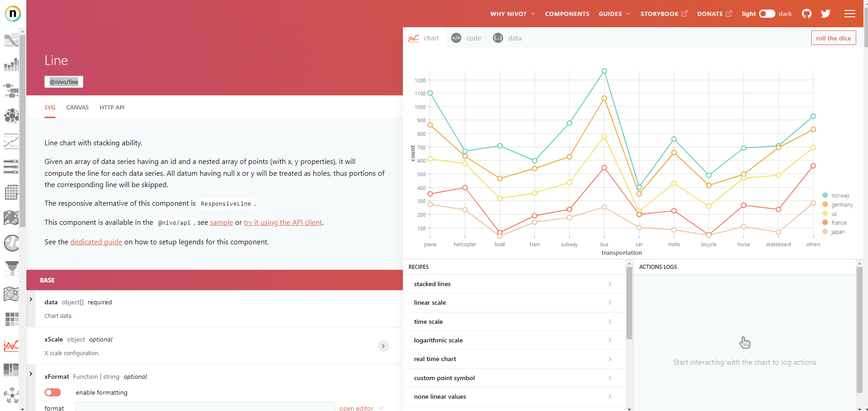The height and width of the screenshot is (411, 868).
Task: Click the roll the dice button
Action: (x=833, y=38)
